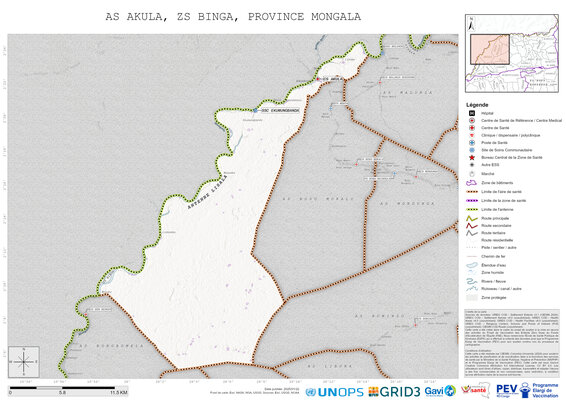
Task: Click the Zone humide legend symbol
Action: 471,273
